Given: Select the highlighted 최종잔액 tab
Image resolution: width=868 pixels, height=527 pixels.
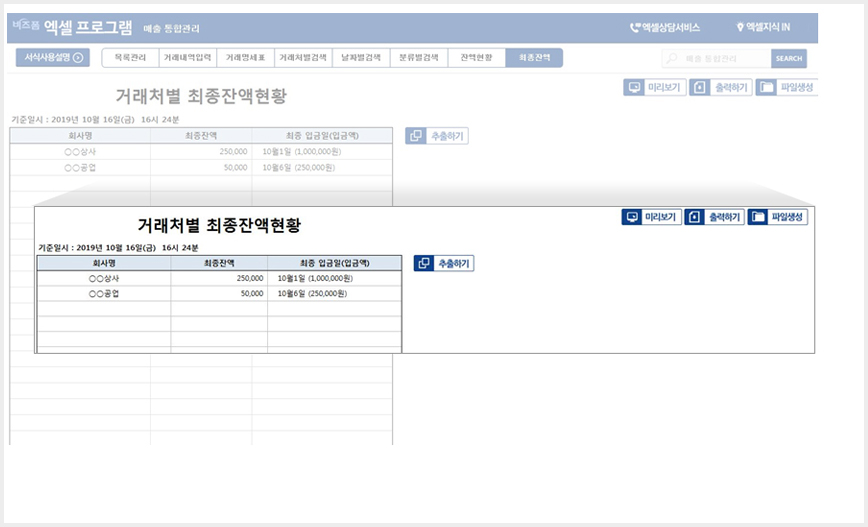Looking at the screenshot, I should (534, 58).
